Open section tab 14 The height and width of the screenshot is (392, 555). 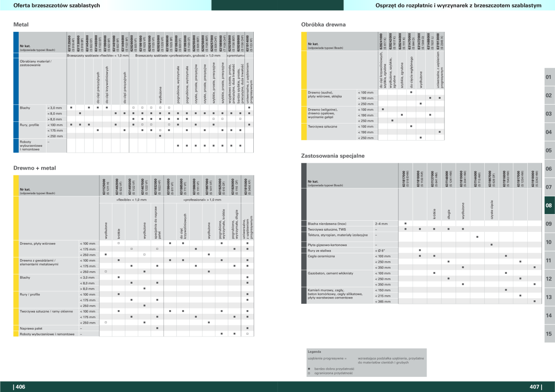click(549, 315)
